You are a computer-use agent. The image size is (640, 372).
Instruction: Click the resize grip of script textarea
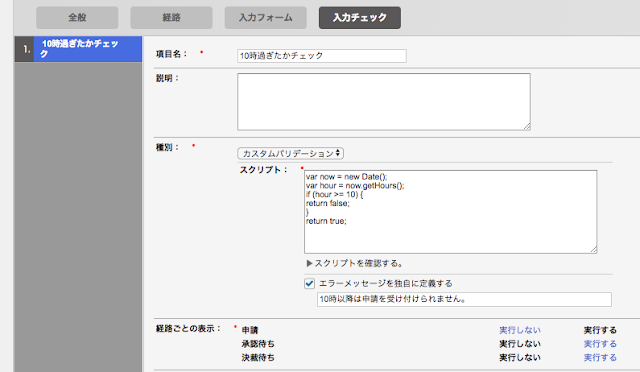(x=593, y=249)
